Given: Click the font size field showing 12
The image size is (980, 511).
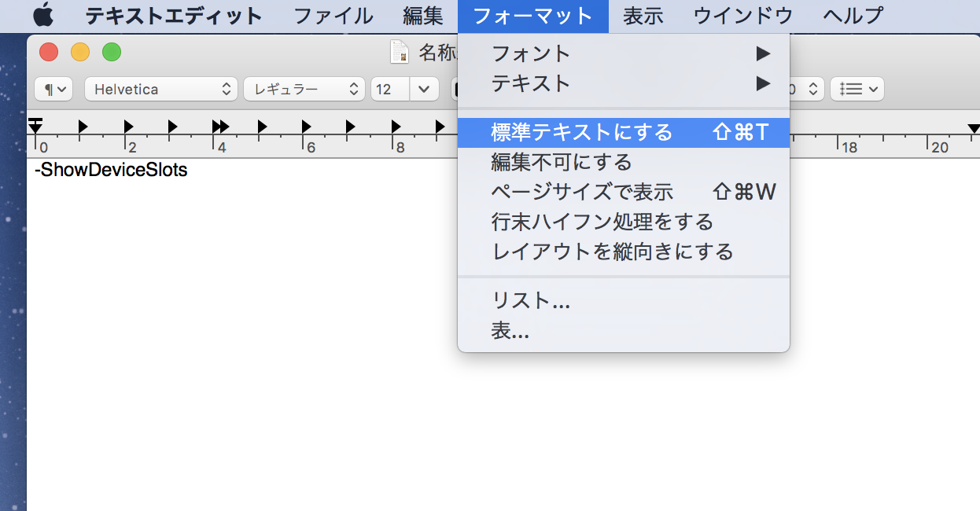Looking at the screenshot, I should pos(390,89).
